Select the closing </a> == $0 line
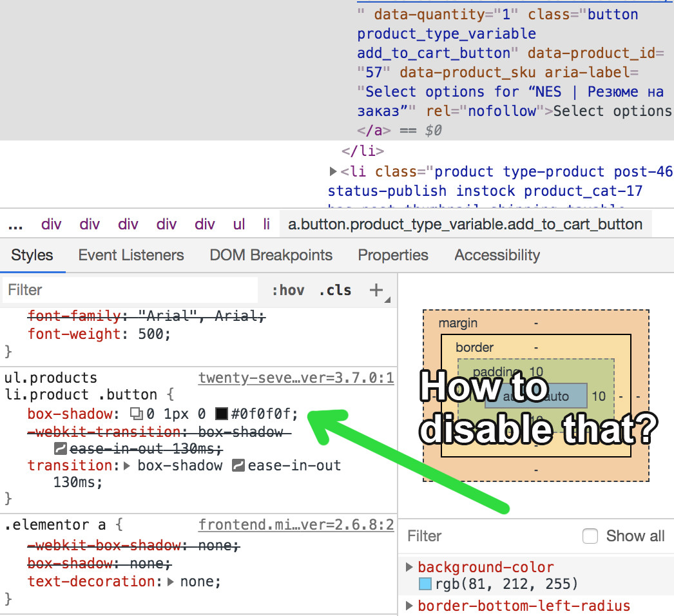 tap(400, 130)
